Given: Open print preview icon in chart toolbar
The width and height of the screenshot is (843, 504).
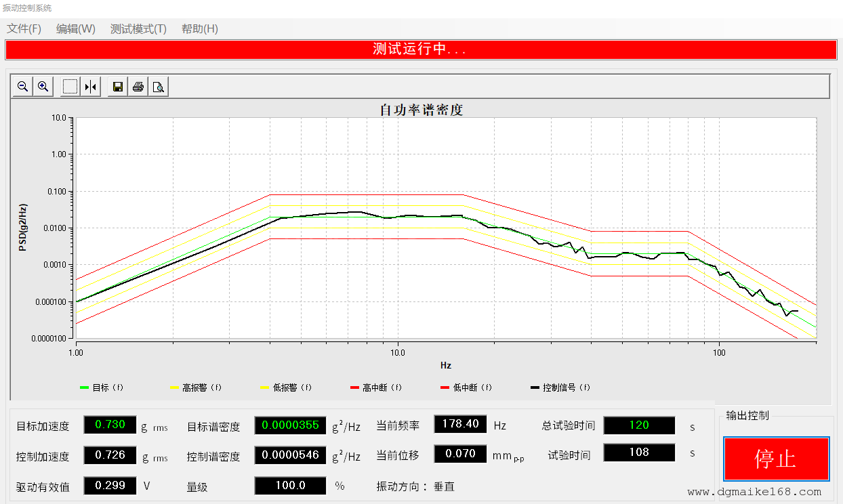Looking at the screenshot, I should point(159,87).
